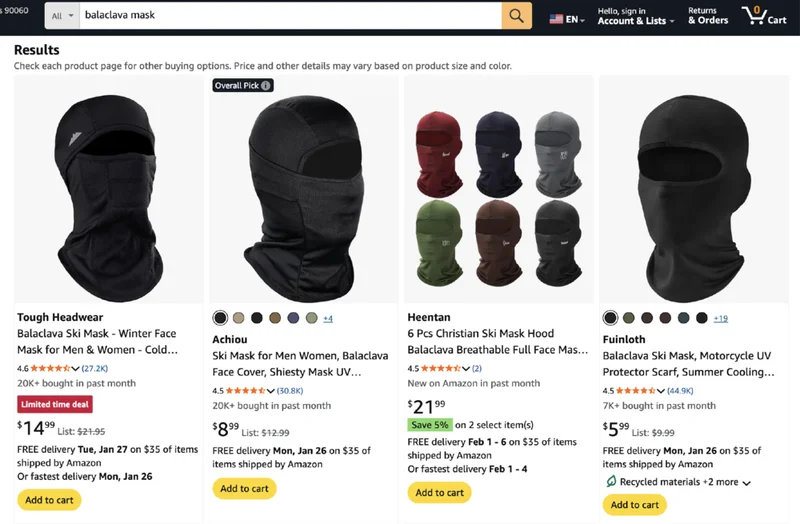Expand Recycled materials +2 more chevron

746,482
